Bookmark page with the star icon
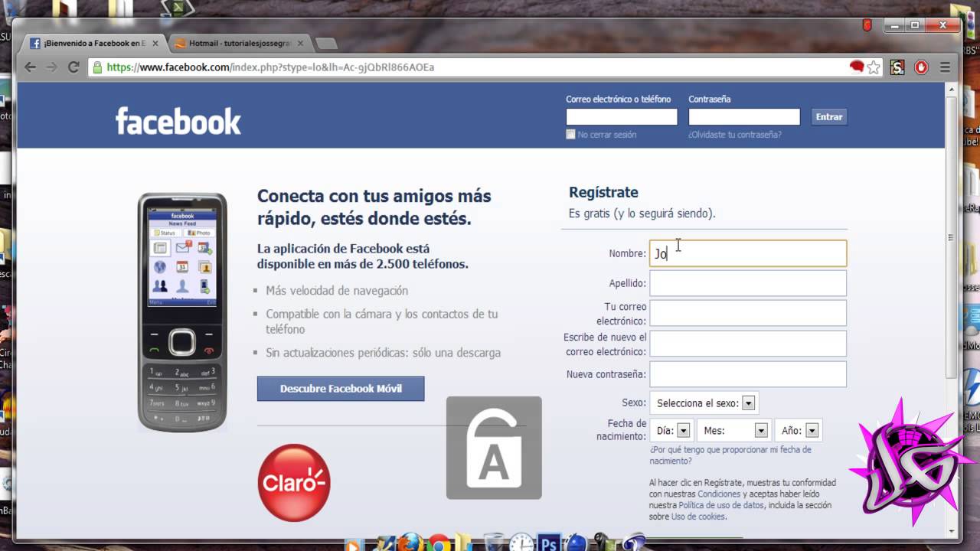This screenshot has width=980, height=551. point(874,67)
